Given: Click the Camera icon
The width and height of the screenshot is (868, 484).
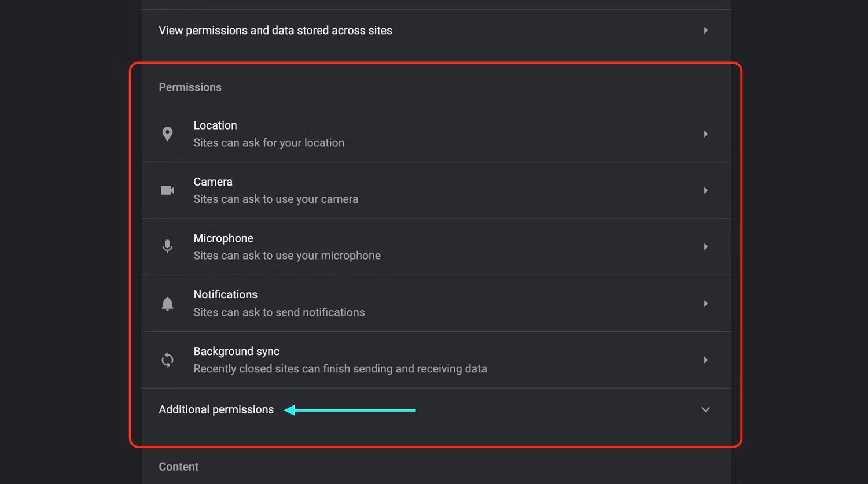Looking at the screenshot, I should tap(167, 190).
